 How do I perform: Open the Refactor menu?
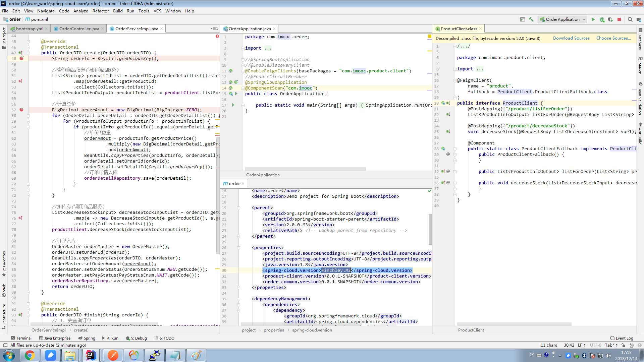(x=101, y=11)
